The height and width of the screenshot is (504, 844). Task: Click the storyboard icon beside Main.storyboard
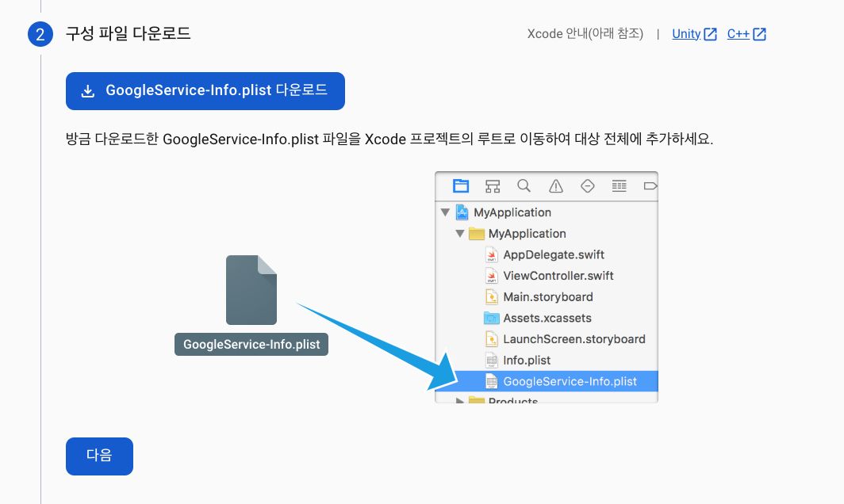[492, 297]
